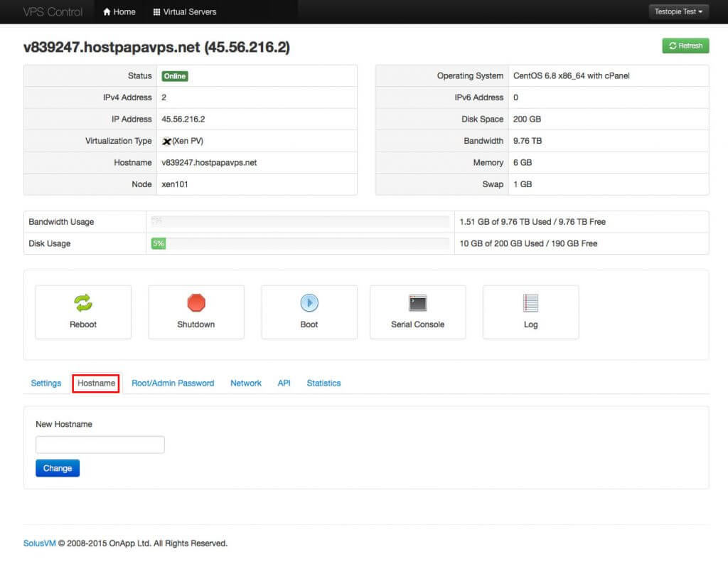Switch to the Network tab
This screenshot has width=728, height=572.
pyautogui.click(x=245, y=383)
